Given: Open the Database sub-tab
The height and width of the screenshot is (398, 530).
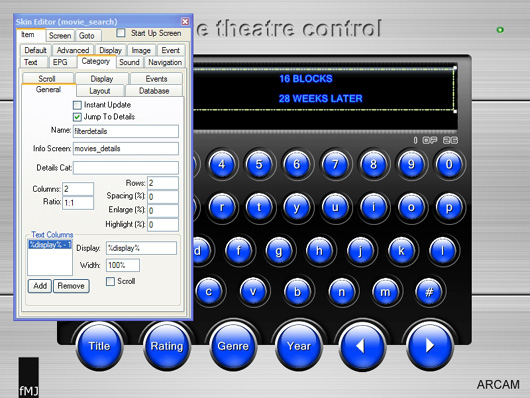Looking at the screenshot, I should [x=154, y=91].
